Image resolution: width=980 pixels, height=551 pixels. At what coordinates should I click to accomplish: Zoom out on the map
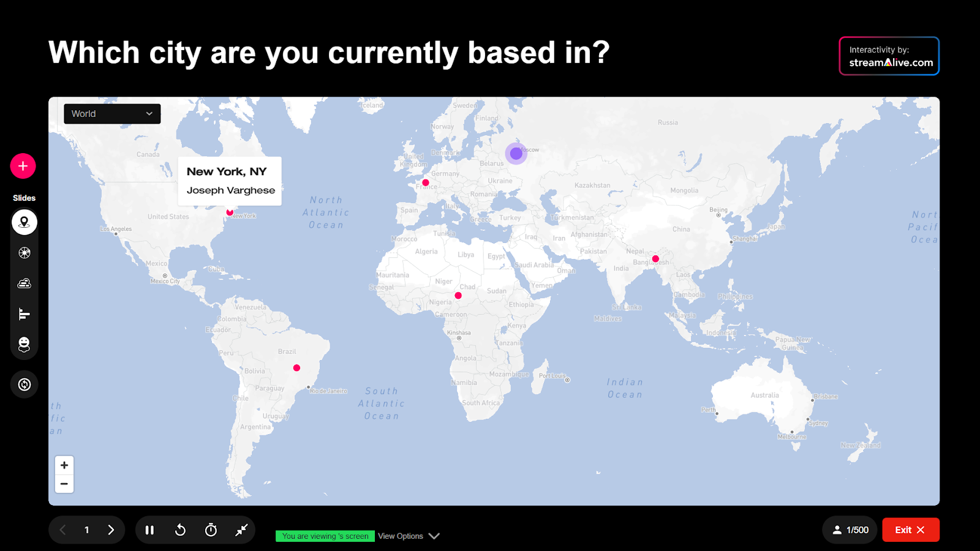click(x=64, y=484)
